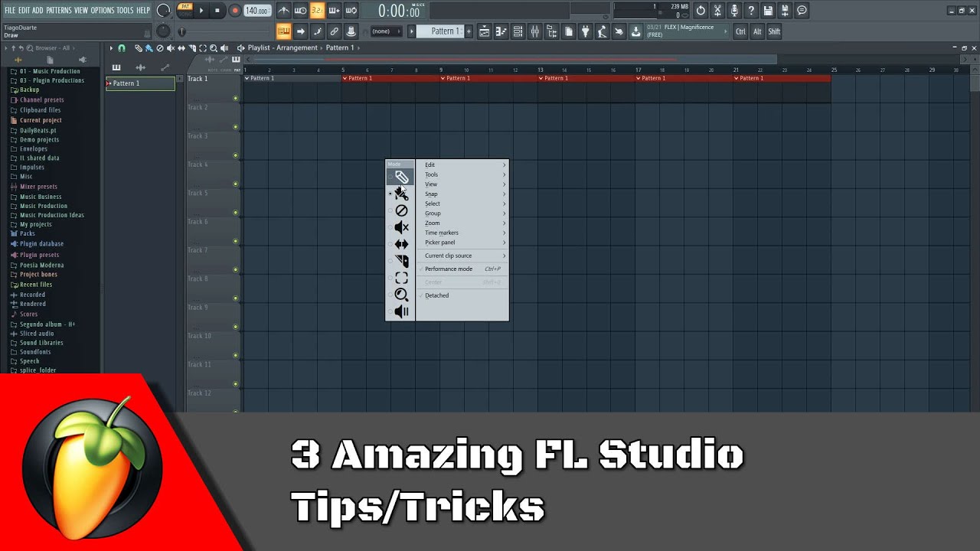Toggle the Ctrl modifier button
This screenshot has width=980, height=551.
point(740,31)
